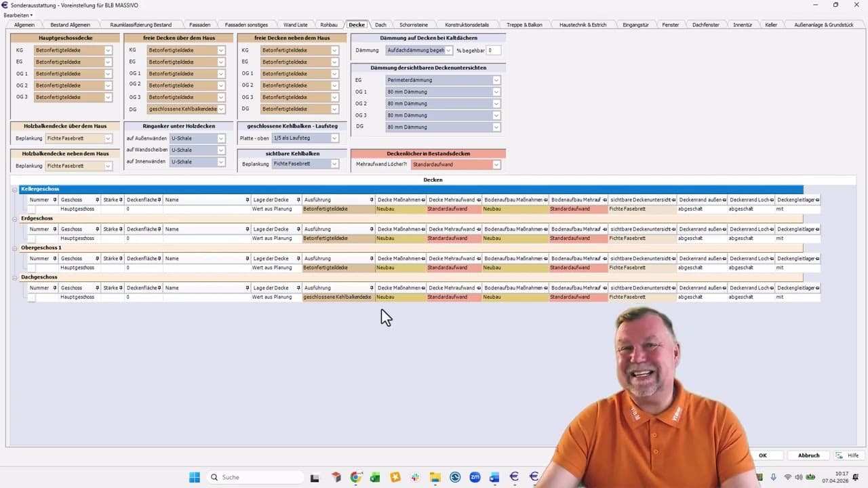Open the Mehraufwand Löcher Standardaufwand dropdown
The image size is (868, 488).
496,165
